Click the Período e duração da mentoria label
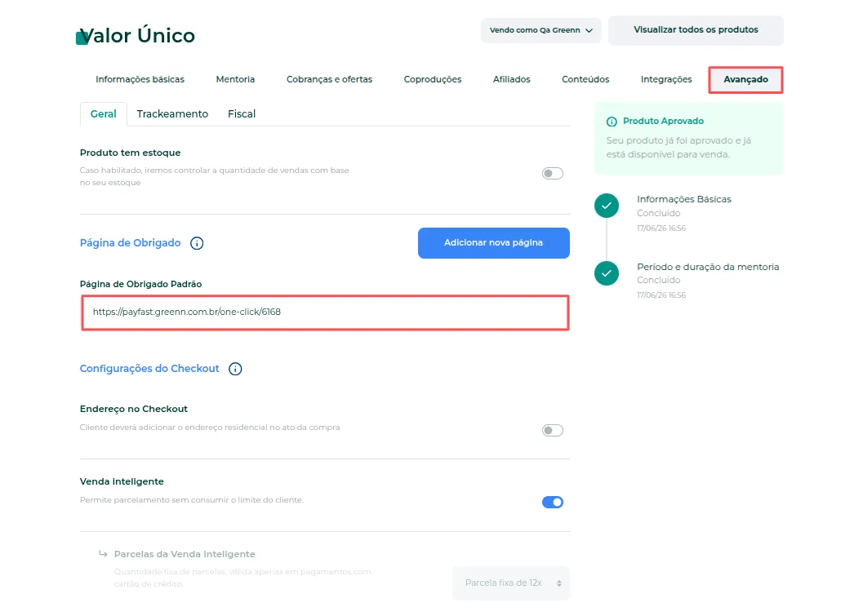This screenshot has width=863, height=616. (708, 267)
